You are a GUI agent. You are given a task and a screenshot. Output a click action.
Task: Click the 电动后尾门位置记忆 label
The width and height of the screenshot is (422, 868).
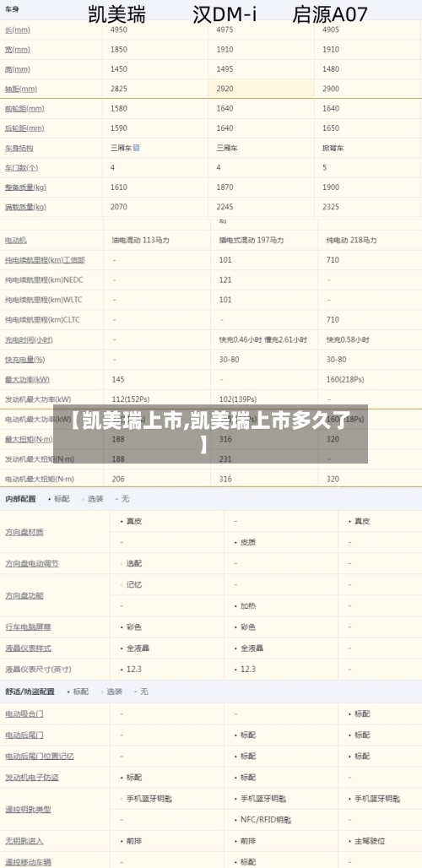coord(40,757)
